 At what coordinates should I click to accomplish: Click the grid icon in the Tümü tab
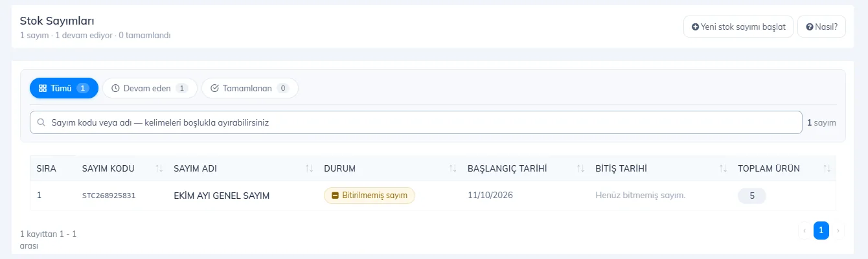coord(43,88)
